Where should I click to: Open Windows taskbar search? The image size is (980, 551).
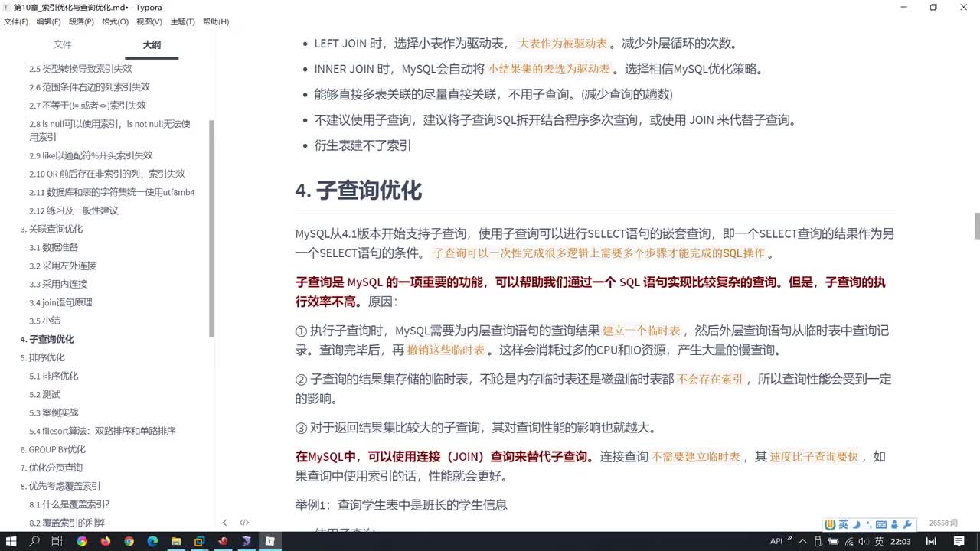click(x=34, y=541)
